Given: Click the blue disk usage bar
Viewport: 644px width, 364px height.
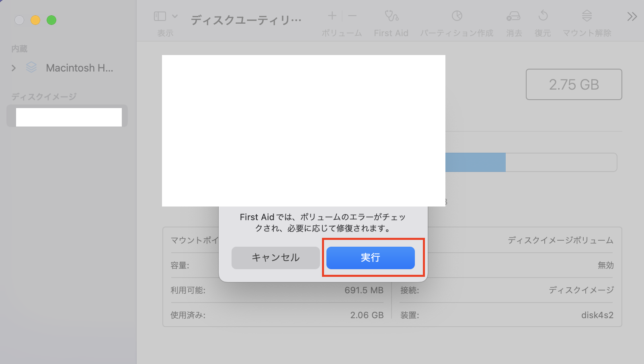Looking at the screenshot, I should [x=475, y=162].
